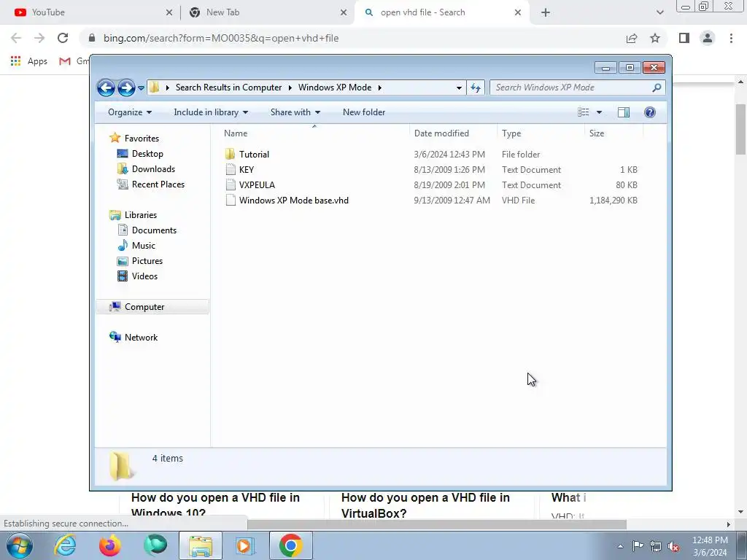Click the magnifier icon in Explorer search box
Viewport: 747px width, 560px height.
(657, 87)
